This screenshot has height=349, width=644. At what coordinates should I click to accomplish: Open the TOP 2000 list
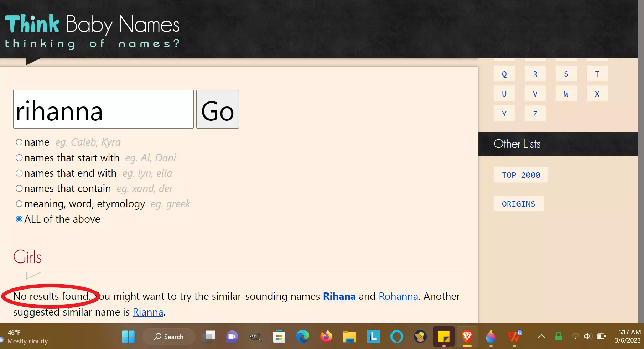pos(521,175)
